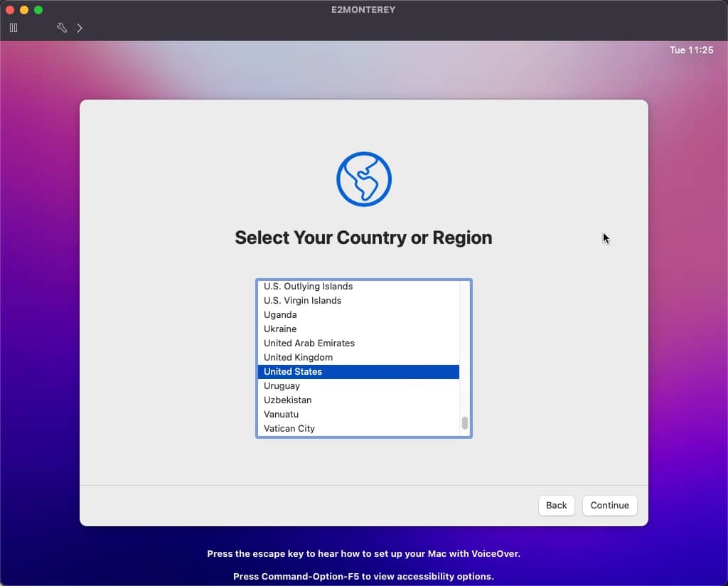Click the blue globe icon
Viewport: 728px width, 586px height.
(364, 179)
